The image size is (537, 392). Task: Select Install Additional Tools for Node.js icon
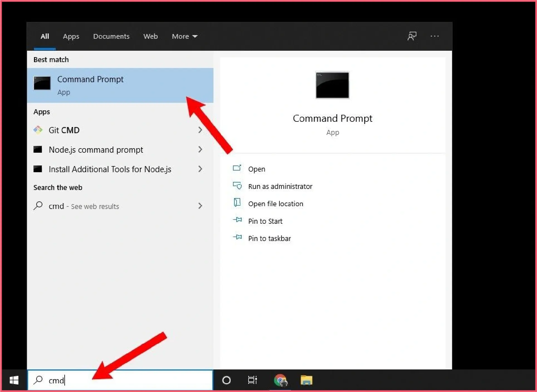point(38,169)
